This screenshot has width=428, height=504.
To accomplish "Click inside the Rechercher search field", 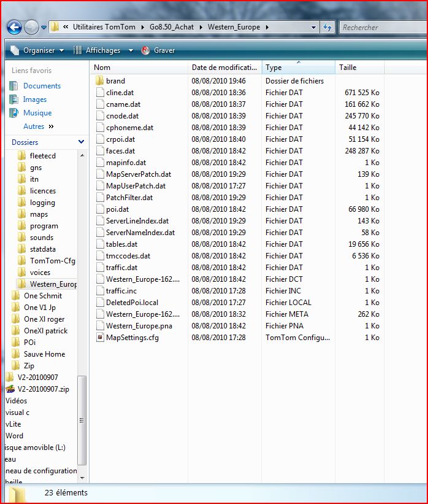I will tap(384, 28).
